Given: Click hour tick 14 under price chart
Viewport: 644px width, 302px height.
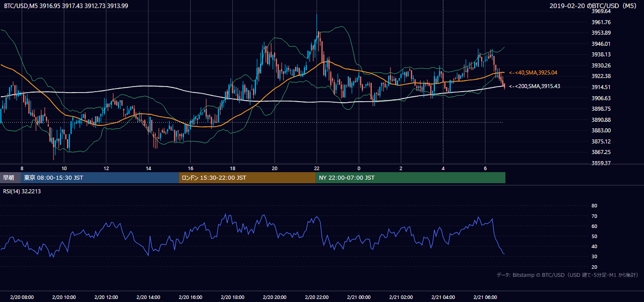Looking at the screenshot, I should (148, 168).
